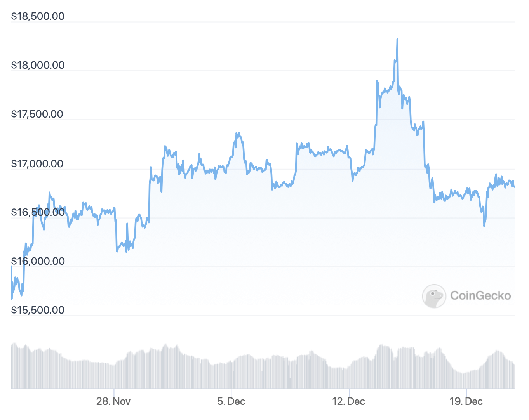Select the $17,500.00 price axis label
529x420 pixels.
(38, 114)
